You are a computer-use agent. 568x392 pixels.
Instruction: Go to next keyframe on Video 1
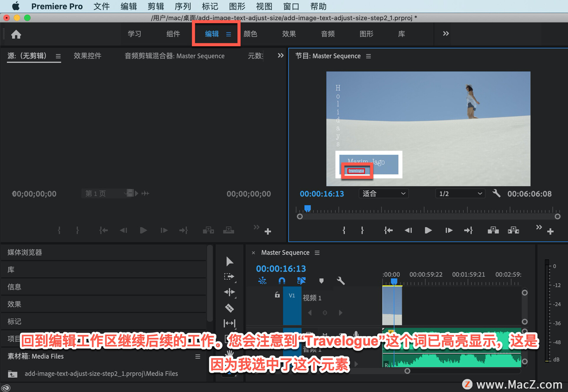pos(341,313)
